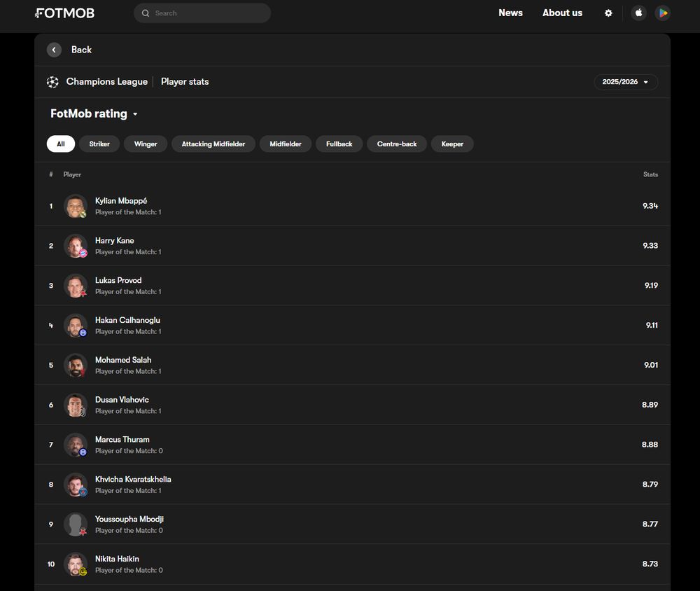
Task: Open the Google Play store icon
Action: [x=663, y=13]
